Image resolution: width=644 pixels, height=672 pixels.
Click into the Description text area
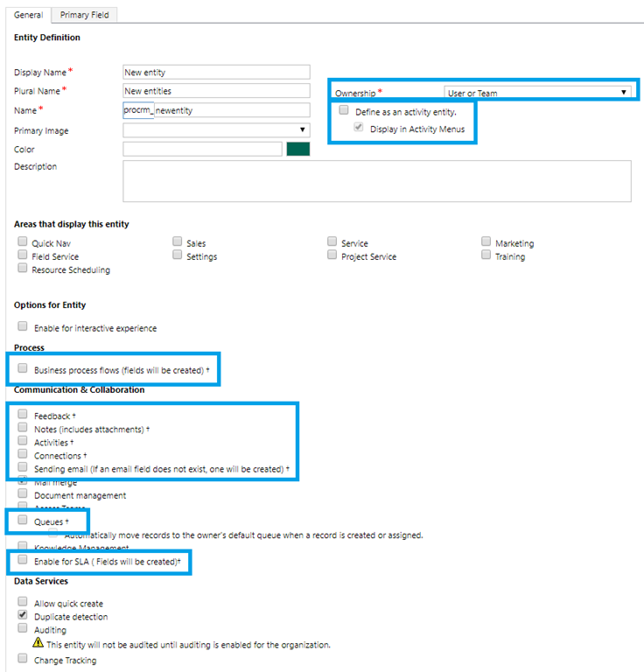[x=376, y=181]
